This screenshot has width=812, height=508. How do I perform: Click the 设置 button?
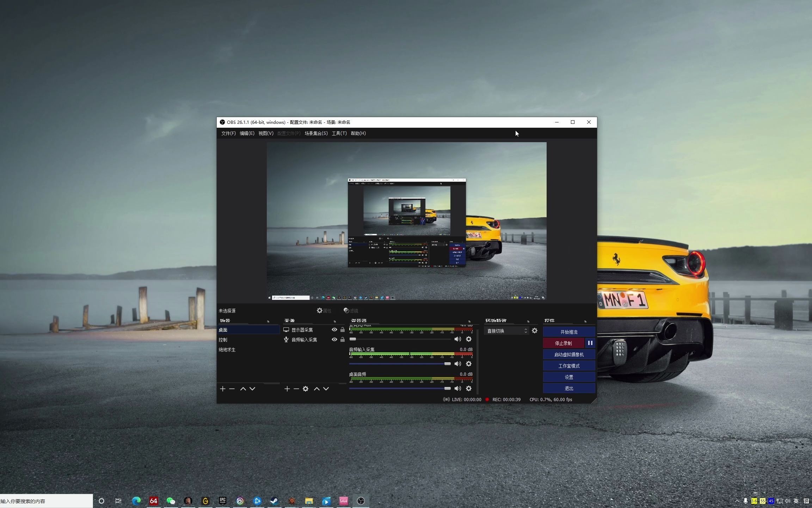point(569,377)
